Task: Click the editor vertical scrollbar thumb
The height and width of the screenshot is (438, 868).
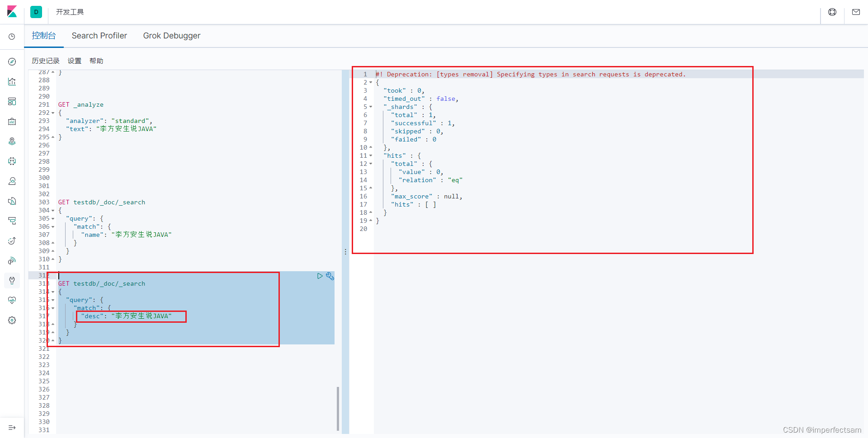Action: [x=338, y=409]
